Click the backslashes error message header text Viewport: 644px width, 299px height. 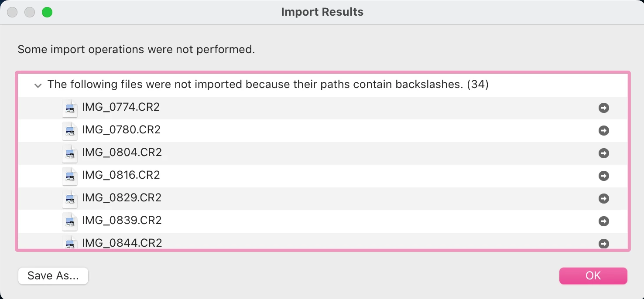(267, 85)
